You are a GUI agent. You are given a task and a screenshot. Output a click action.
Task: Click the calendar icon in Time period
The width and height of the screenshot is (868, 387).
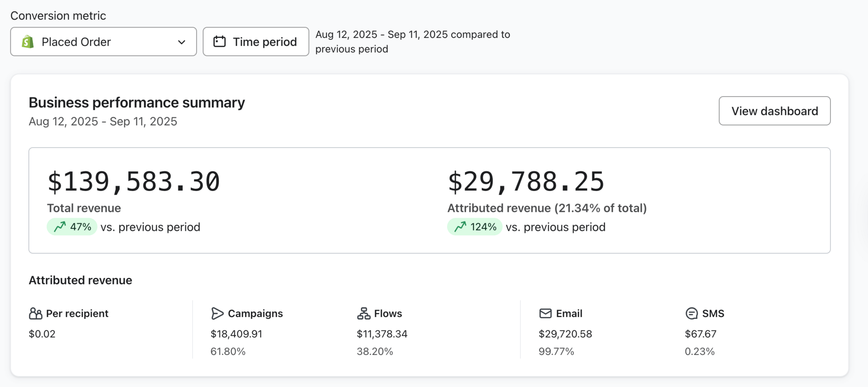tap(219, 42)
